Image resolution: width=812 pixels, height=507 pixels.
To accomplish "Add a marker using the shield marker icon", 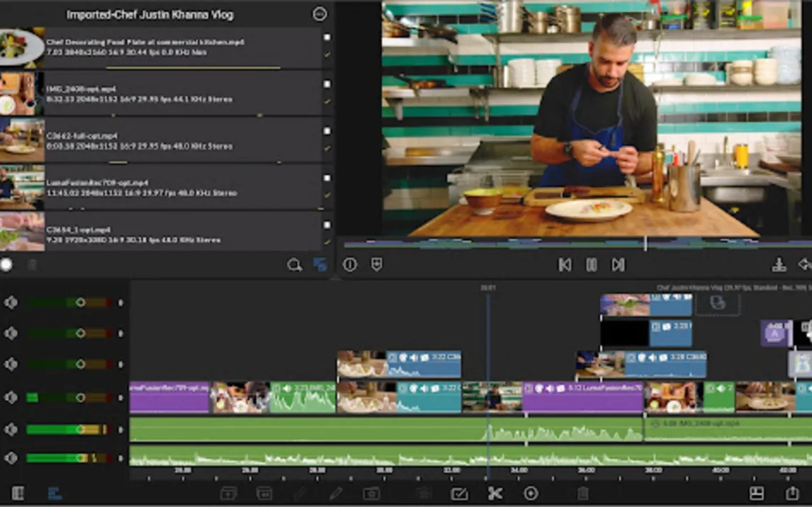I will 377,265.
